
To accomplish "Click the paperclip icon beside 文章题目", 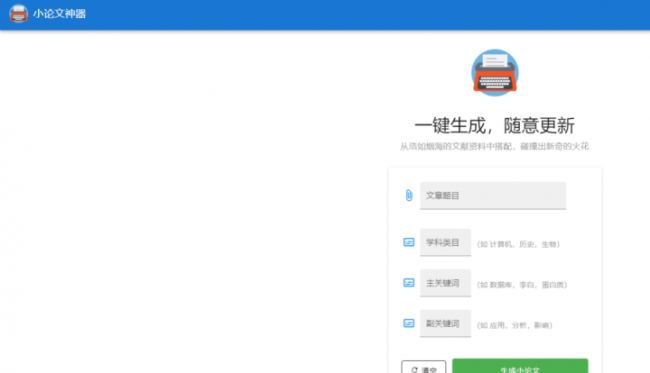I will [409, 195].
